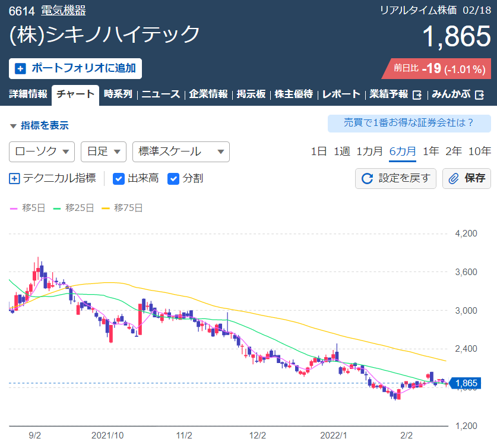Image resolution: width=497 pixels, height=448 pixels.
Task: Click the 指標を表示 text link
Action: pyautogui.click(x=45, y=125)
